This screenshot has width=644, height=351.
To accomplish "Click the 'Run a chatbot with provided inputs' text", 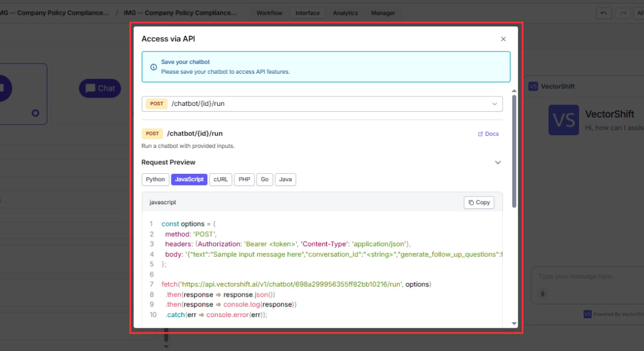I will pos(188,146).
